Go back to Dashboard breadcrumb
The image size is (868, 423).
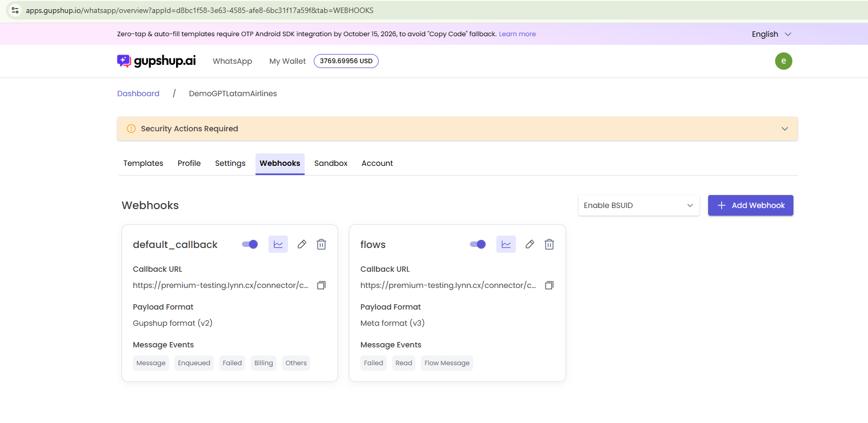coord(138,93)
